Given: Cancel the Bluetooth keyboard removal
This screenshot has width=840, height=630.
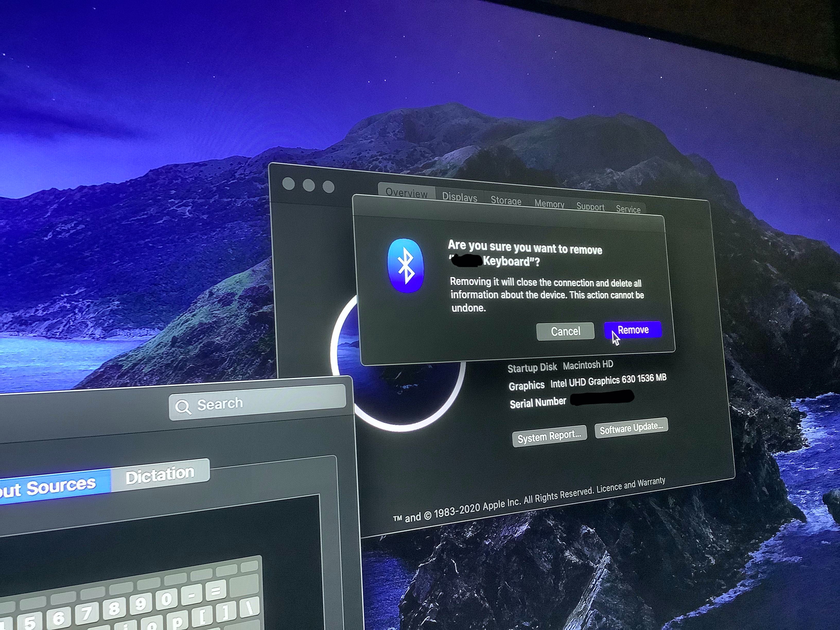Looking at the screenshot, I should (x=565, y=331).
